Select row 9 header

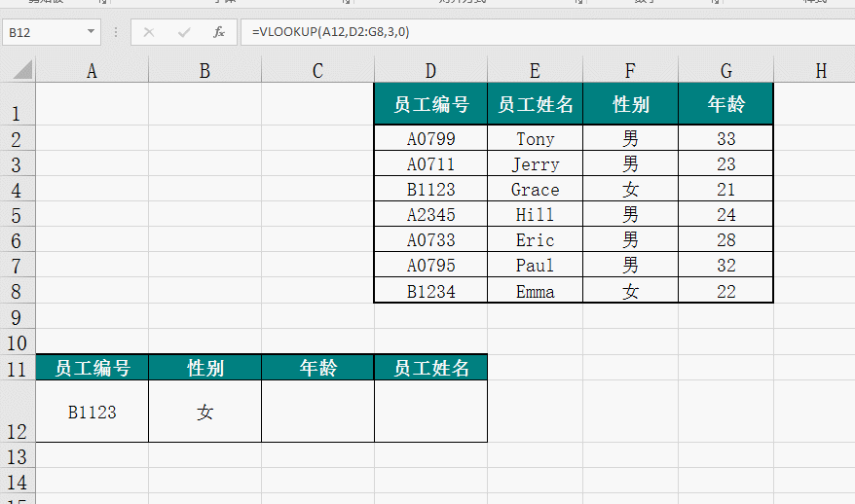17,316
